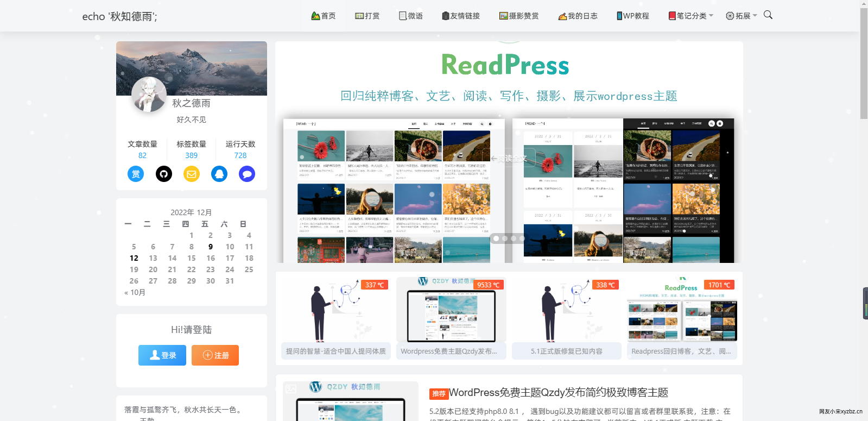Open the WP教程 navigation item

[x=633, y=16]
